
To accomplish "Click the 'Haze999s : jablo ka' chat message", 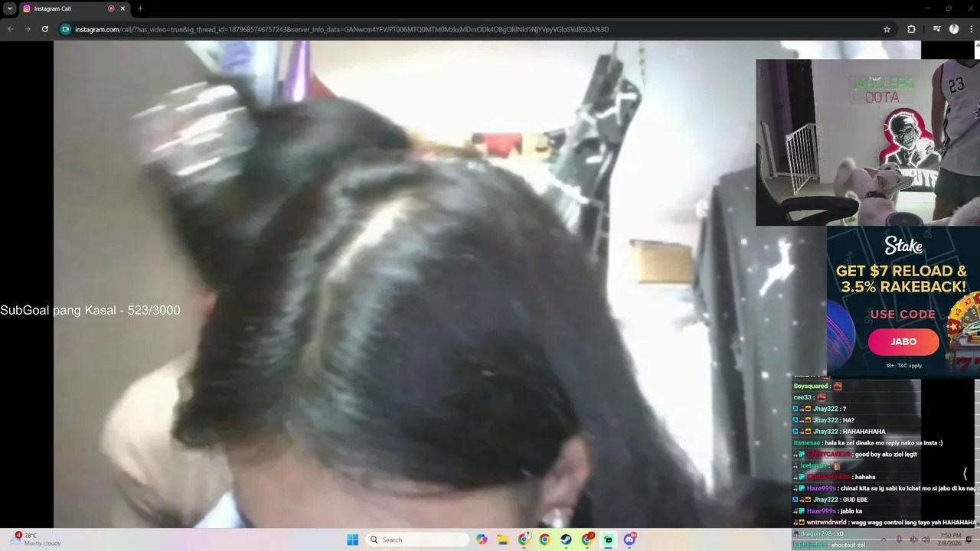I will click(x=828, y=511).
